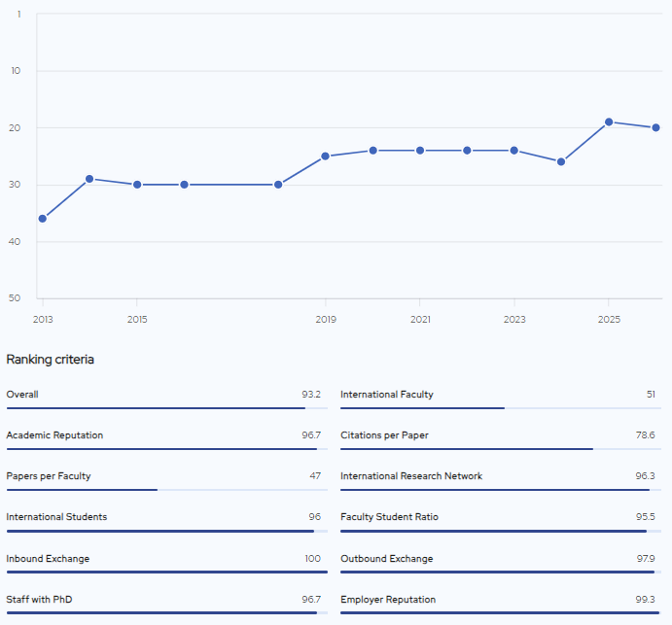Select the Academic Reputation criterion label
The image size is (672, 625).
point(54,435)
